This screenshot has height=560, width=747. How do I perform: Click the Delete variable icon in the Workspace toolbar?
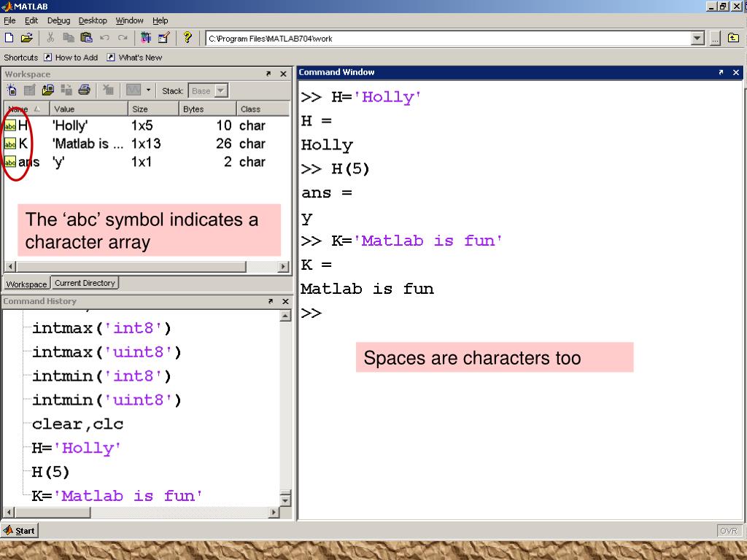[108, 90]
